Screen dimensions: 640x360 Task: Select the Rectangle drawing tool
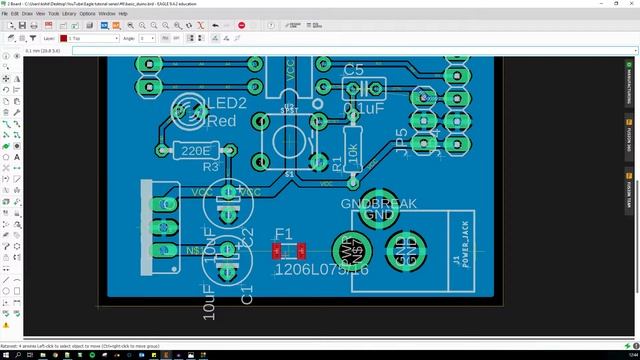(x=17, y=291)
